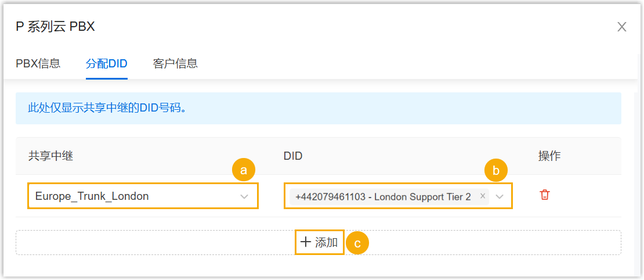Click the orange annotation marker c
The height and width of the screenshot is (280, 644).
357,243
